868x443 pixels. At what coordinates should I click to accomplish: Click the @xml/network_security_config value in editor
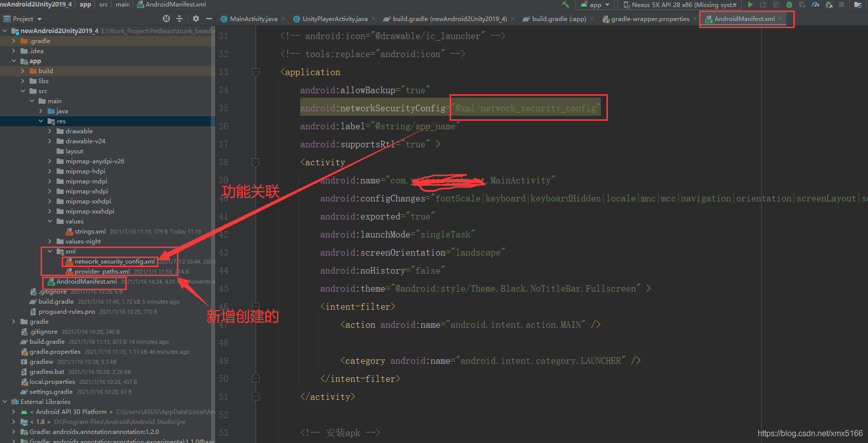coord(526,108)
